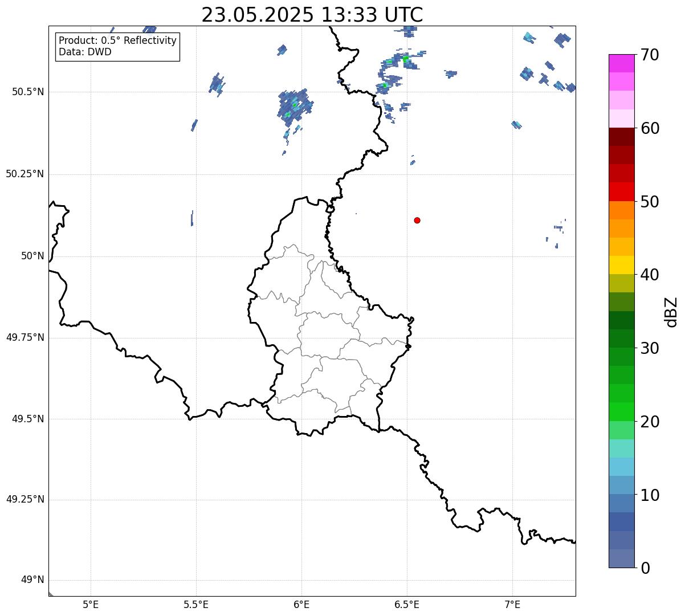Click the 6°E longitude label
This screenshot has width=685, height=616.
click(301, 604)
